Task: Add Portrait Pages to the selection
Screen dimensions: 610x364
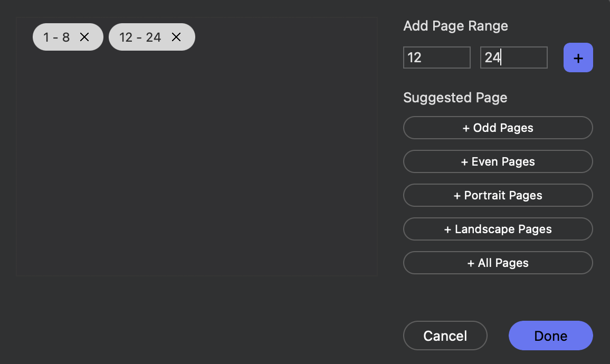Action: coord(498,196)
